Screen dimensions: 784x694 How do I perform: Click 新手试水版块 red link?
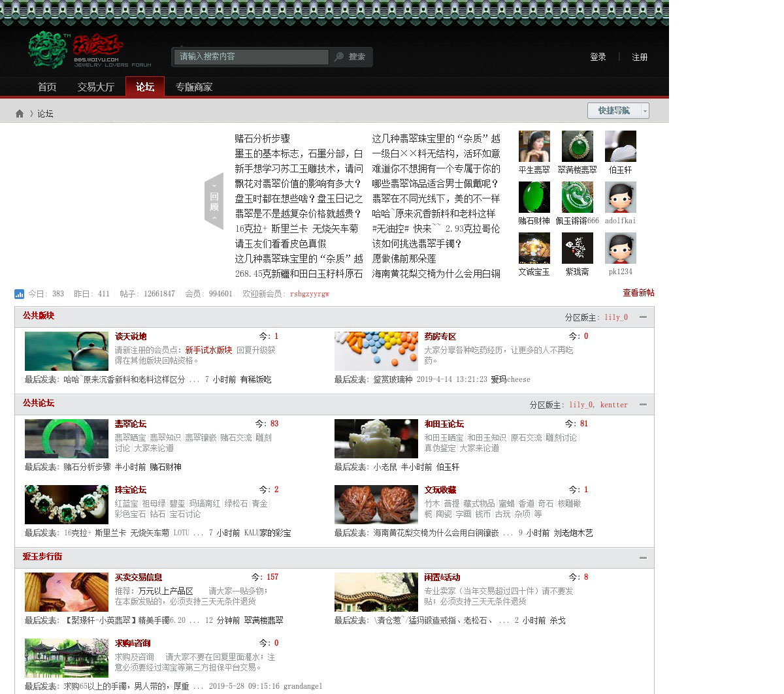point(208,350)
